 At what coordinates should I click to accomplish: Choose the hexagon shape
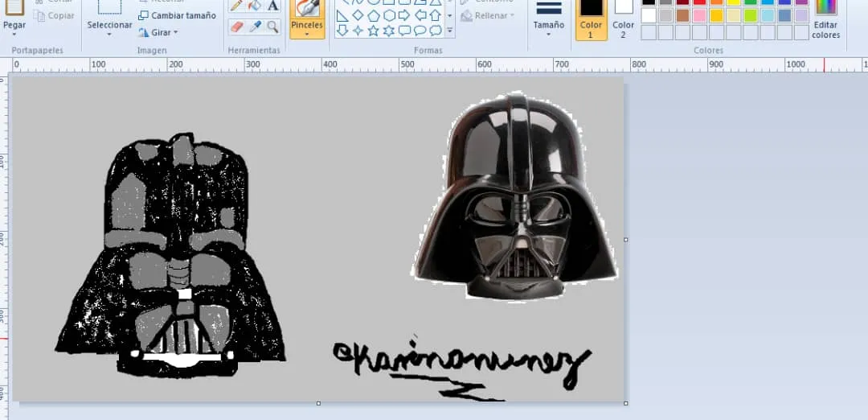click(389, 15)
